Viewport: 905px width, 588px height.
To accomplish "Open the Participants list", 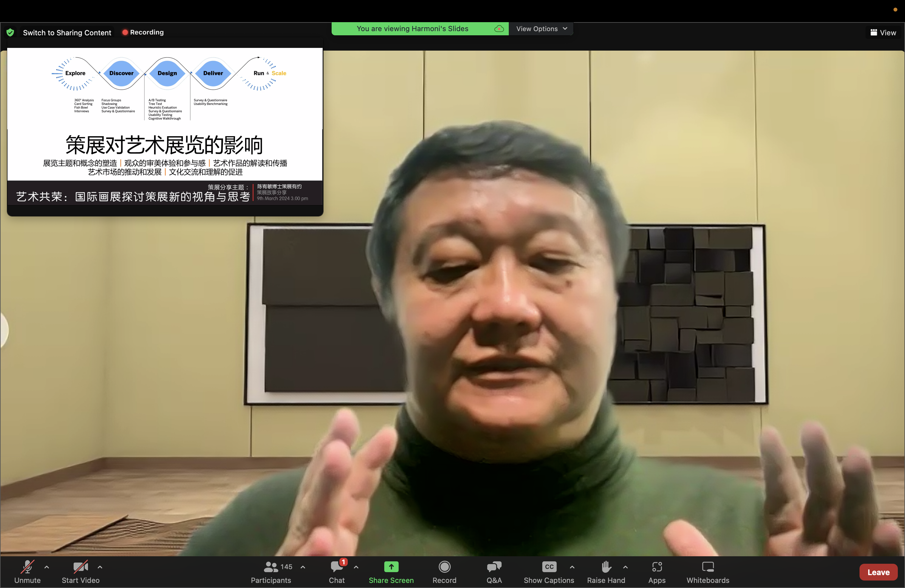I will pos(271,571).
